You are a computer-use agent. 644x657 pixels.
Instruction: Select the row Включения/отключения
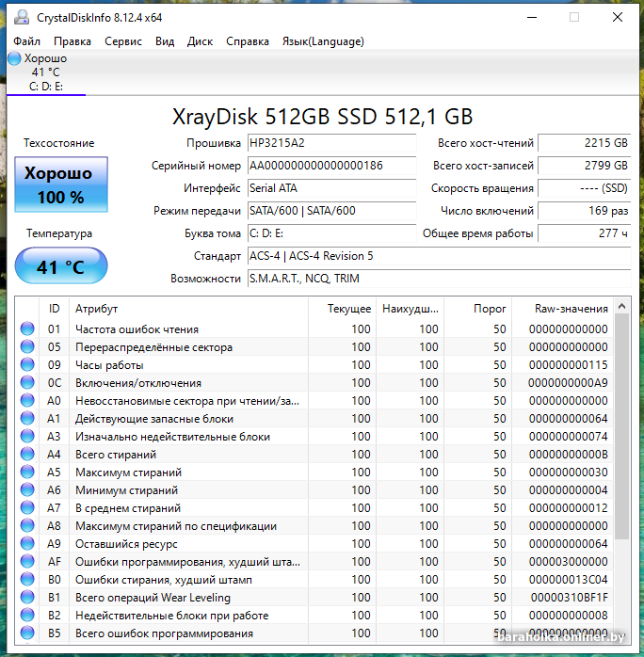point(314,382)
